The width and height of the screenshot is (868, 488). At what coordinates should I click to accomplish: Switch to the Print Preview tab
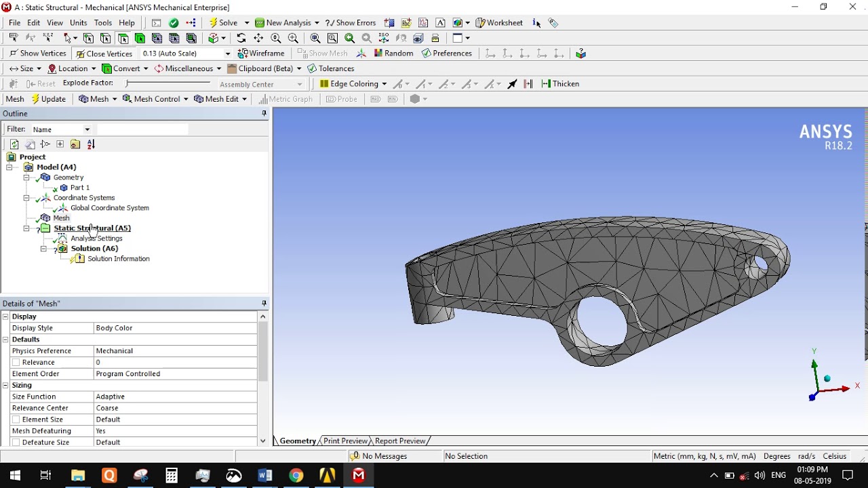click(345, 441)
